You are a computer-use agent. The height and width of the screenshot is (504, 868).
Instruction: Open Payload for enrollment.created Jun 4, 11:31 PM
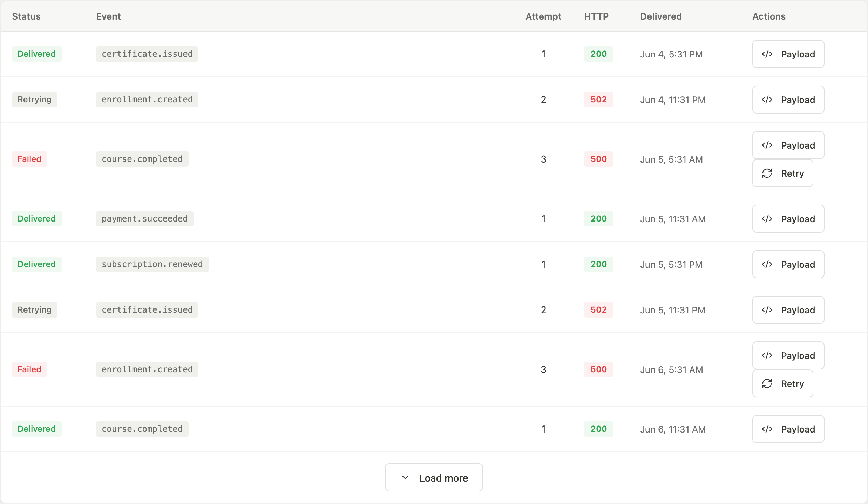click(x=788, y=100)
